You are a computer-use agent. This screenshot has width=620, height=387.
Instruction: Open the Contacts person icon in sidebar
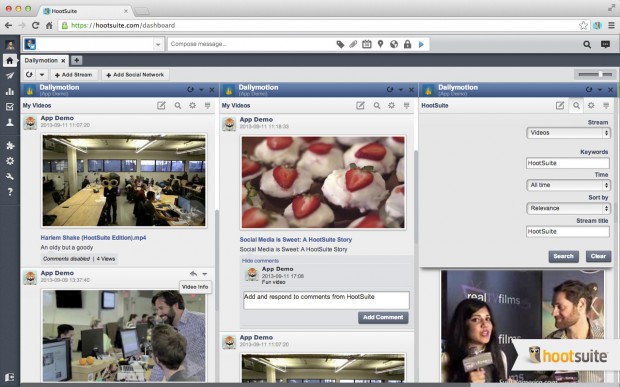point(9,122)
